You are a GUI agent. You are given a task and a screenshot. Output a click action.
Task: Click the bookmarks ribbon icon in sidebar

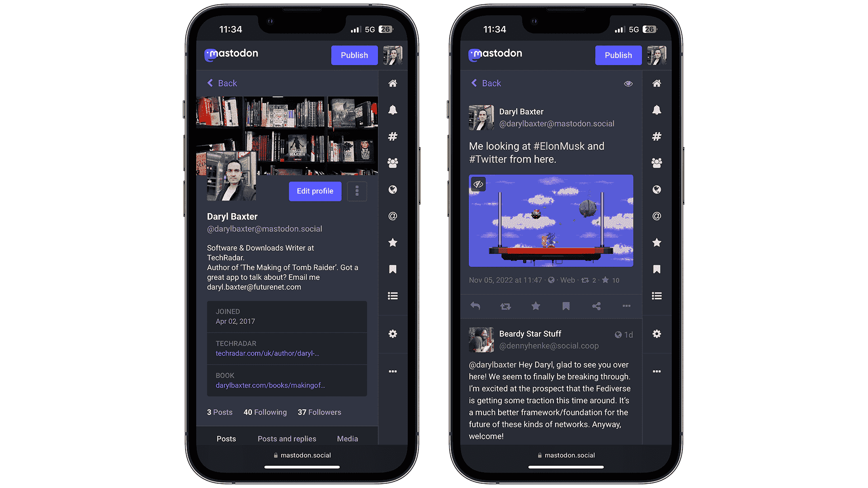[393, 269]
